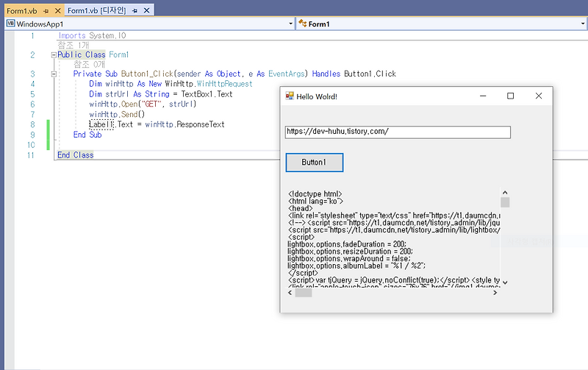This screenshot has width=588, height=370.
Task: Click the right arrow of the horizontal scrollbar
Action: tap(495, 293)
